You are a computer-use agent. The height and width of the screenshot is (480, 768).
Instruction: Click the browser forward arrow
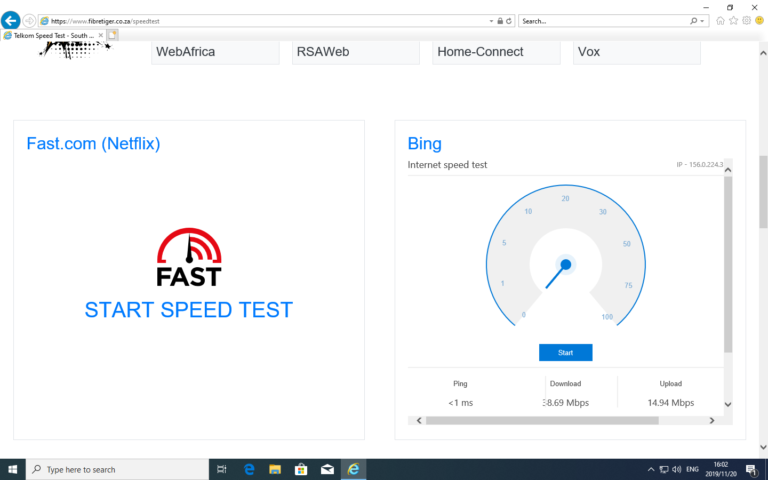click(29, 21)
